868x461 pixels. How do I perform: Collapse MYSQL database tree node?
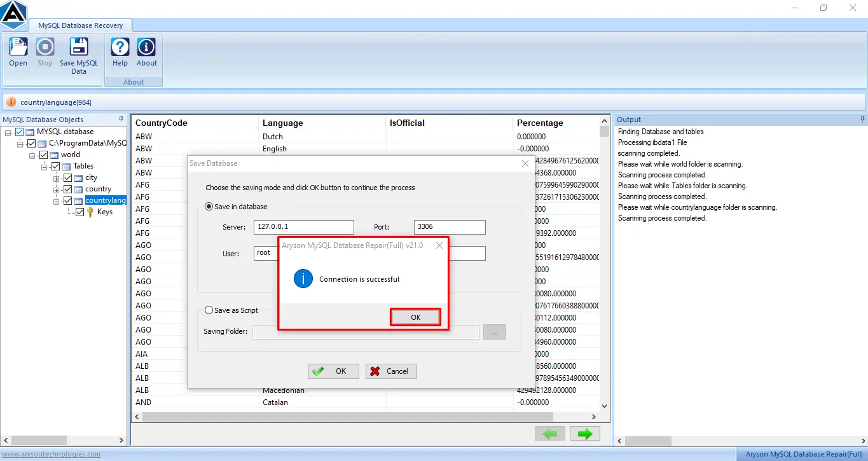click(8, 132)
